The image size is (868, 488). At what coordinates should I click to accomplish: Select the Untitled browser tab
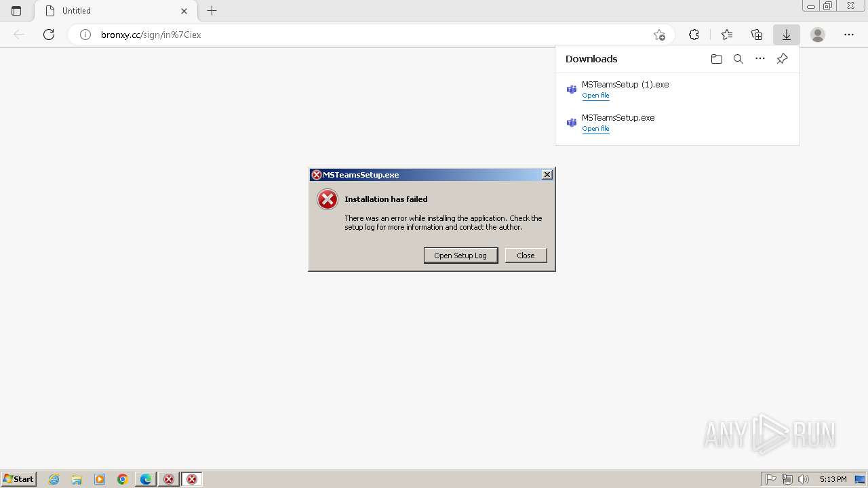point(115,11)
